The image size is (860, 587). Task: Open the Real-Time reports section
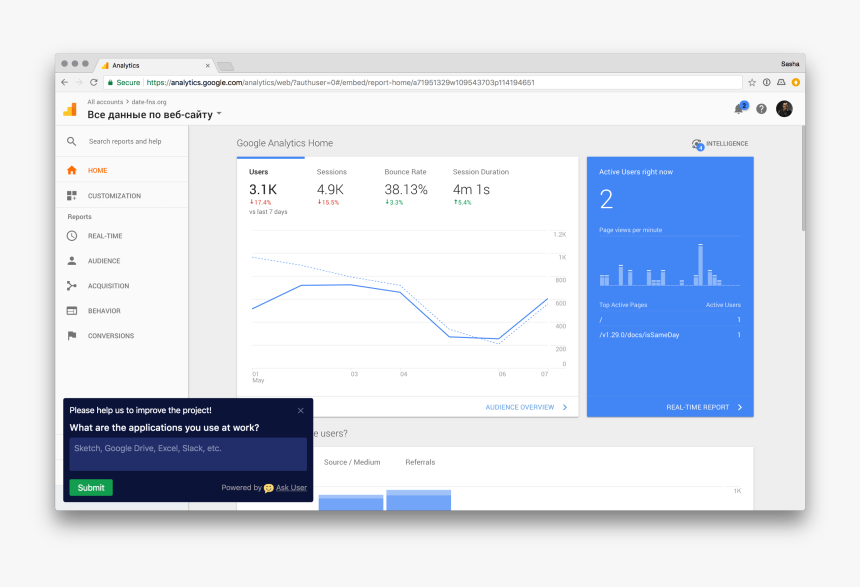tap(122, 236)
